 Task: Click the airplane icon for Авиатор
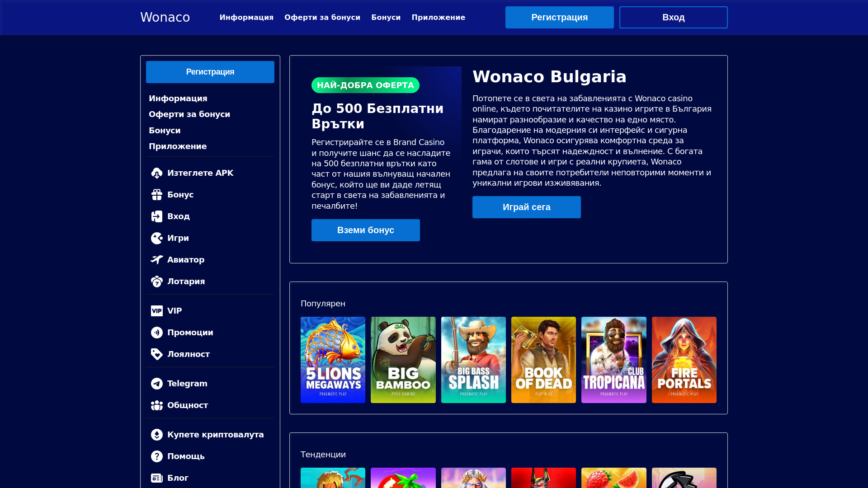pos(157,260)
